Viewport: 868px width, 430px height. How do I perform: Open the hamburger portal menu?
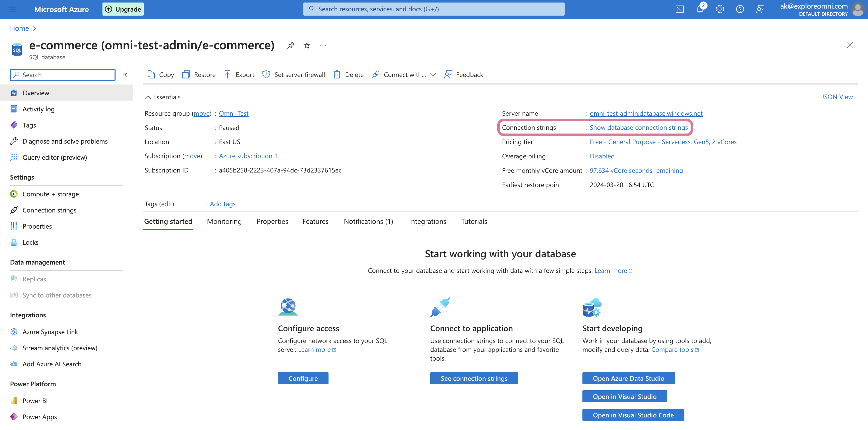pyautogui.click(x=12, y=9)
